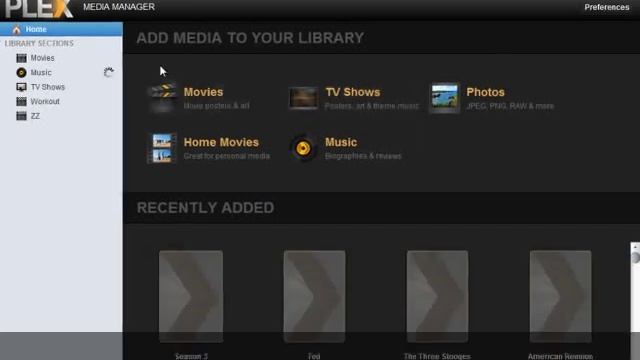640x360 pixels.
Task: Click the Music disc icon in sidebar
Action: [x=21, y=73]
